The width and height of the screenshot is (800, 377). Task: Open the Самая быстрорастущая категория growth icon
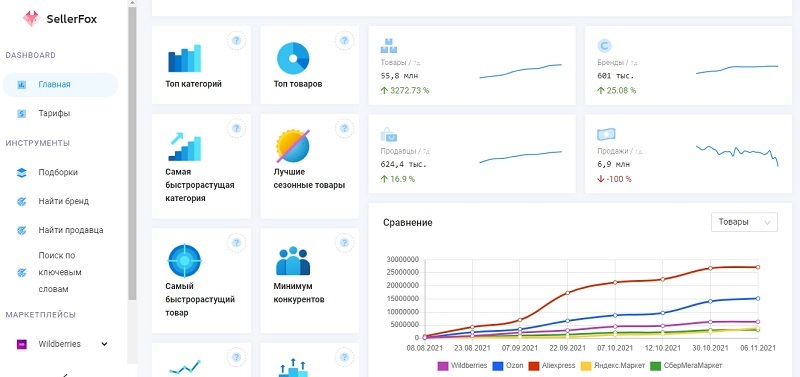tap(184, 146)
